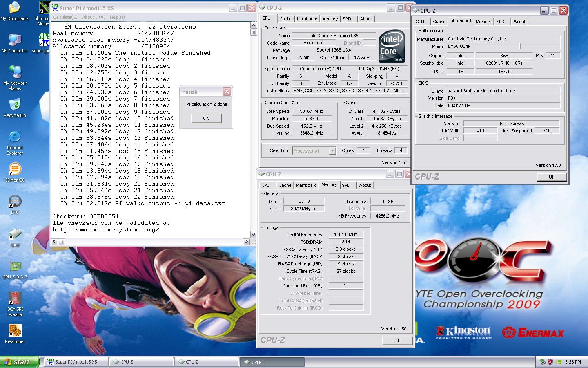Select Cache tab in Memory CPU-Z window
This screenshot has width=588, height=368.
click(285, 185)
